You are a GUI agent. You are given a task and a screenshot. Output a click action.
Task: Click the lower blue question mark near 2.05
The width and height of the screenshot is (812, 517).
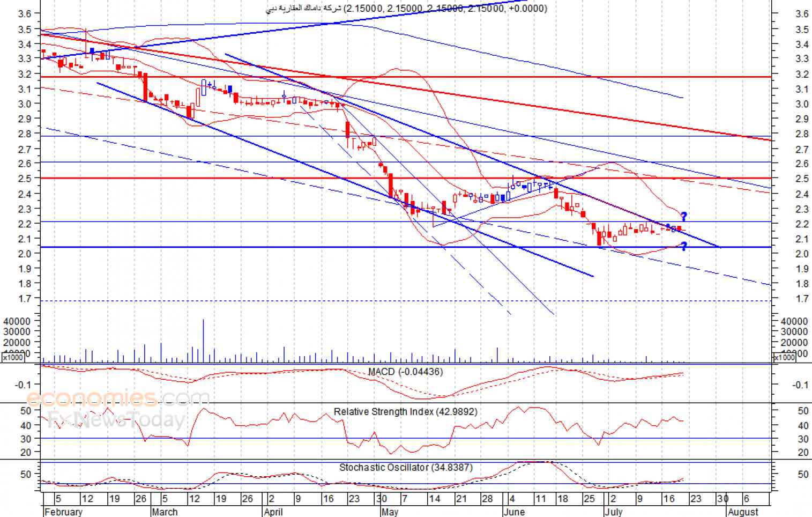click(684, 246)
